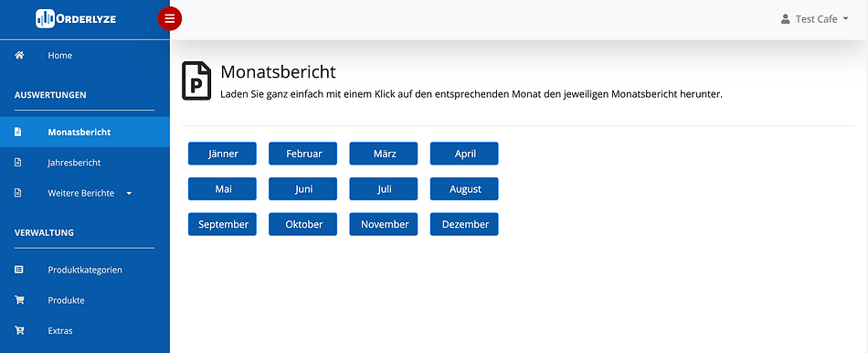
Task: Download the Oktober report
Action: tap(302, 224)
